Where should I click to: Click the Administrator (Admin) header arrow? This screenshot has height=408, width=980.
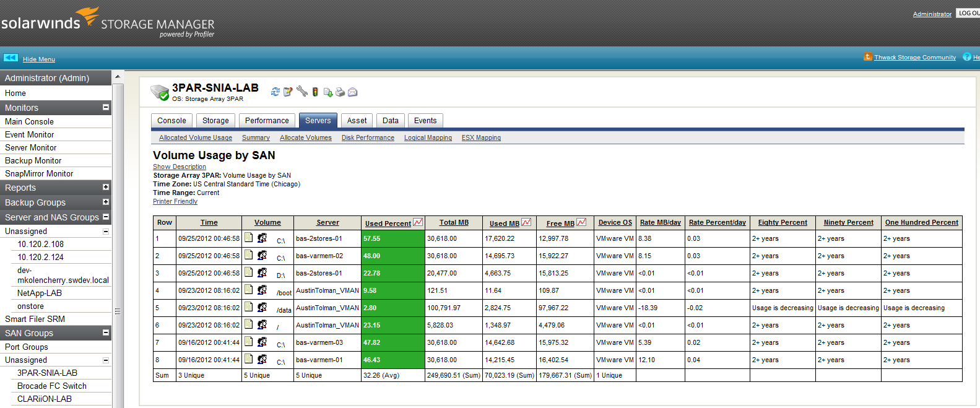pyautogui.click(x=118, y=77)
